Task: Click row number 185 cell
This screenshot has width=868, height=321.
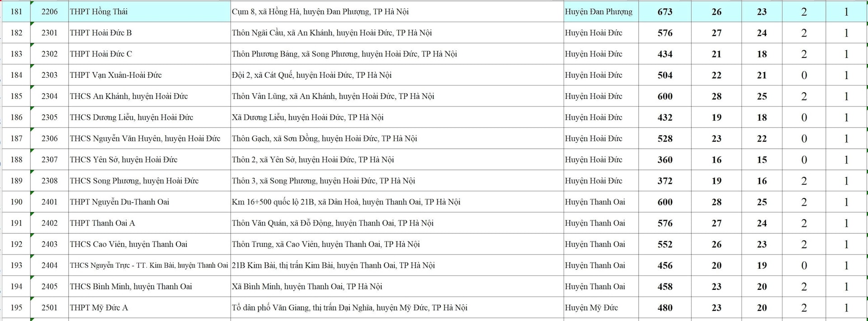Action: [x=16, y=96]
